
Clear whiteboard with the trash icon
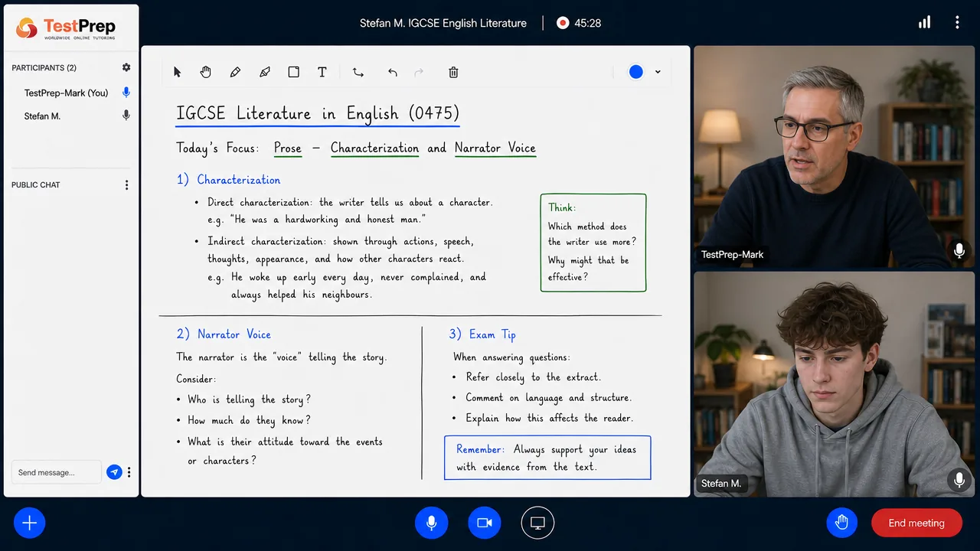coord(453,72)
